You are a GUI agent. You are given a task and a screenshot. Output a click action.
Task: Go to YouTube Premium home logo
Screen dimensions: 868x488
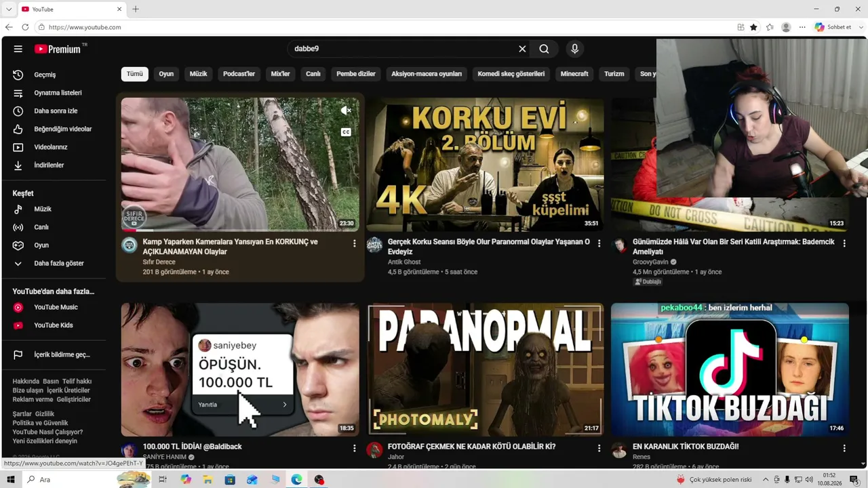(58, 49)
